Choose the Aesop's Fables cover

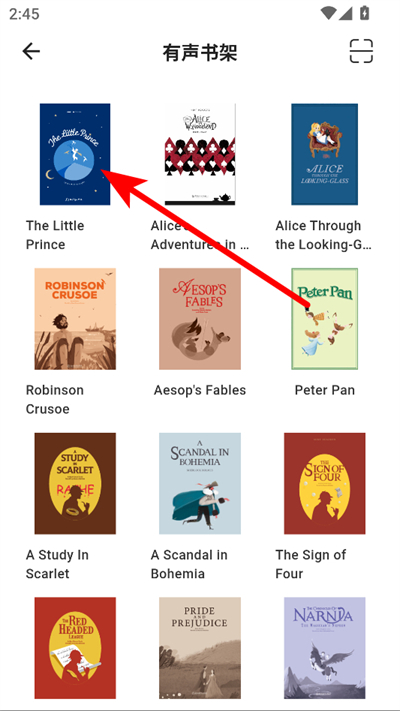[x=200, y=319]
